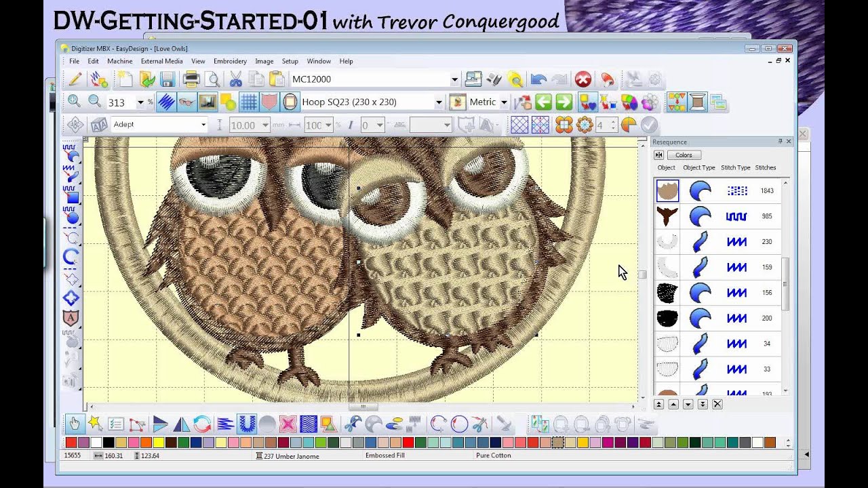Click the Colors button in Resequence

pos(684,155)
